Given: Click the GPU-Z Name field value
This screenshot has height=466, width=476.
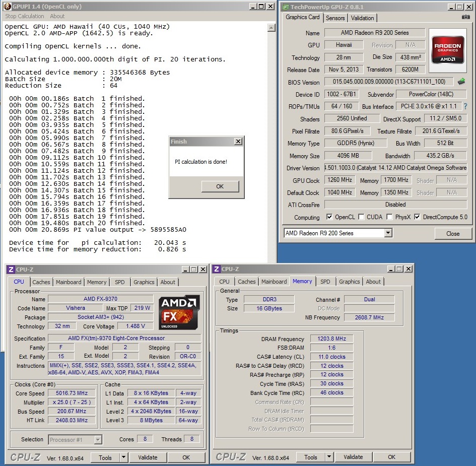Looking at the screenshot, I should coord(375,32).
